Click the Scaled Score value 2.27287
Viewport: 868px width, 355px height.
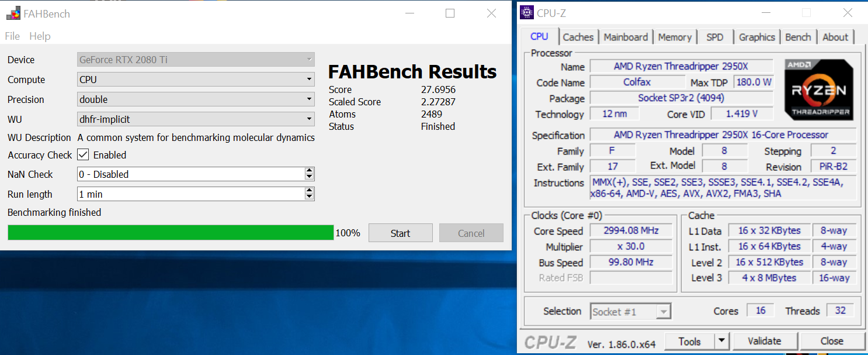[x=438, y=102]
